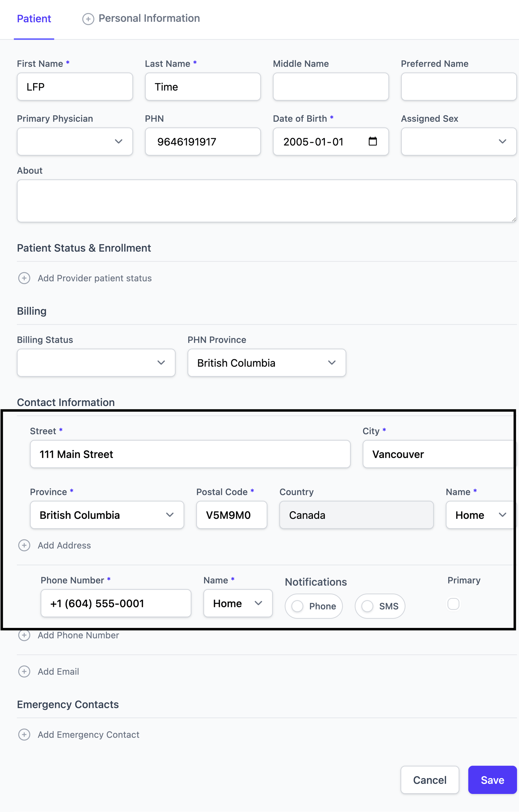Cancel editing the patient form

(x=430, y=780)
